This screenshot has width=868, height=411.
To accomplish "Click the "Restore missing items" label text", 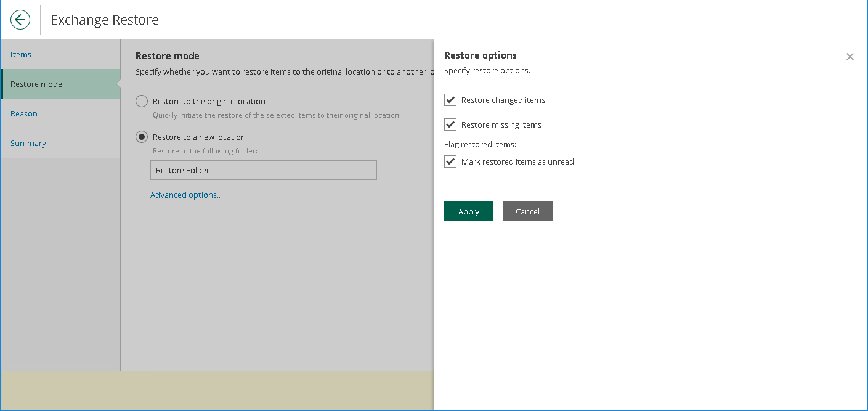I will pos(501,125).
